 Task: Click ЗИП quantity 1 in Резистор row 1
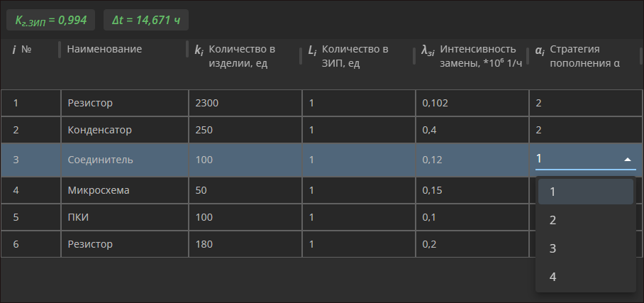(x=359, y=103)
